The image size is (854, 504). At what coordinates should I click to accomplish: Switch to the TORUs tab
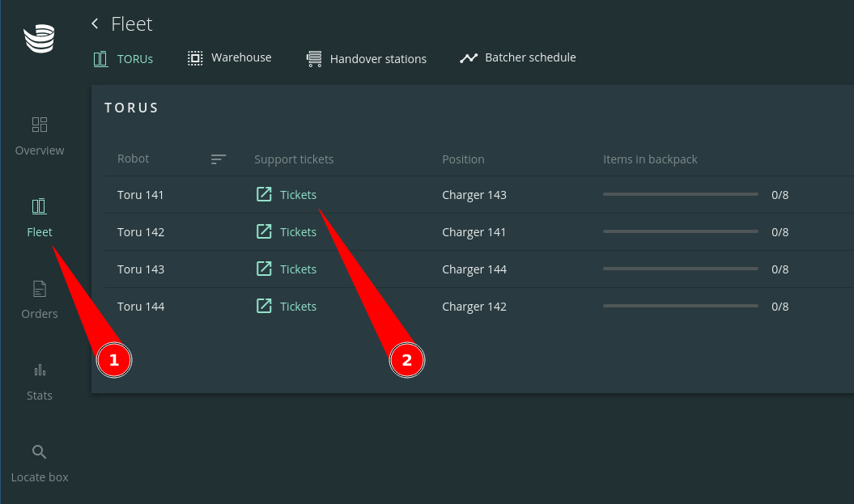(123, 58)
